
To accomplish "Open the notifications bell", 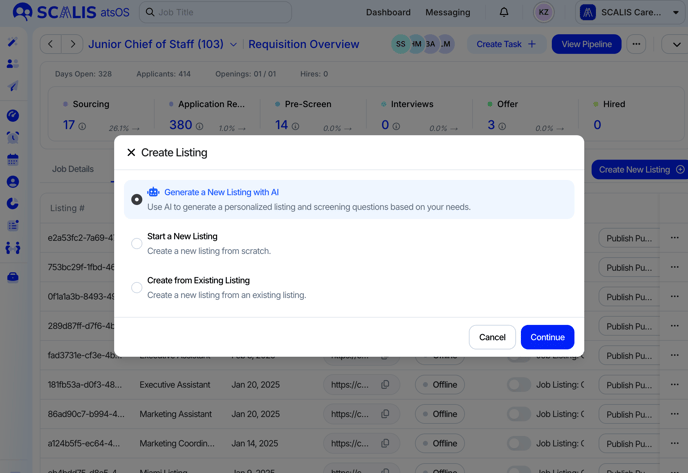I will 504,13.
